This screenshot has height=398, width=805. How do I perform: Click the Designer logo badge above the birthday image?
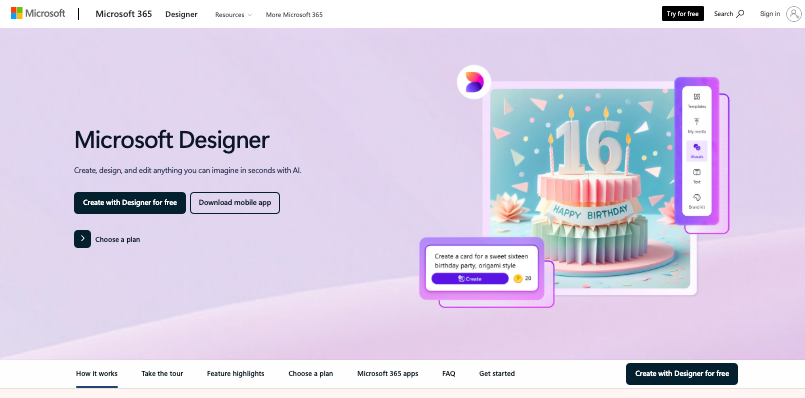coord(474,82)
